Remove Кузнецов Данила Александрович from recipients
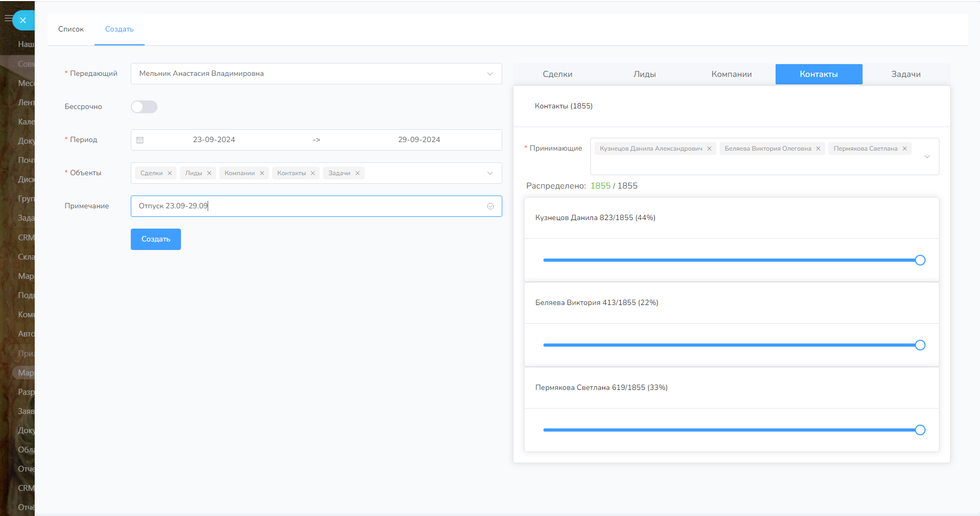The height and width of the screenshot is (516, 980). (x=709, y=148)
